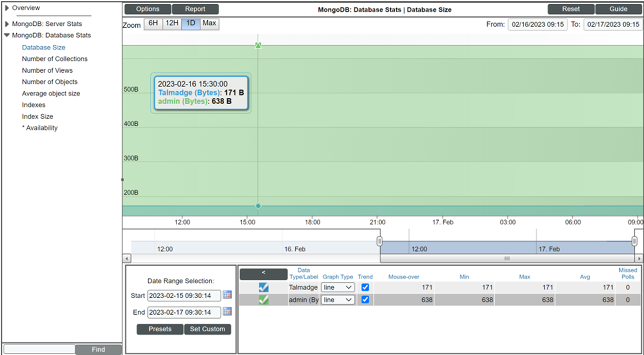Open the Graph Type dropdown for admin
Viewport: 644px width, 355px height.
click(x=338, y=300)
